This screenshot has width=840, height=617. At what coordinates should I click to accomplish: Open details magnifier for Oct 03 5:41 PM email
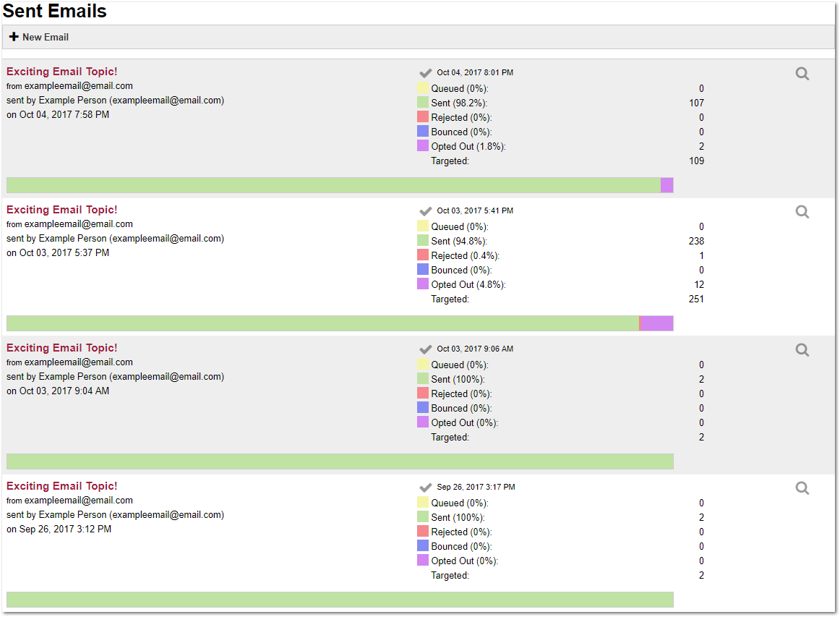click(802, 212)
